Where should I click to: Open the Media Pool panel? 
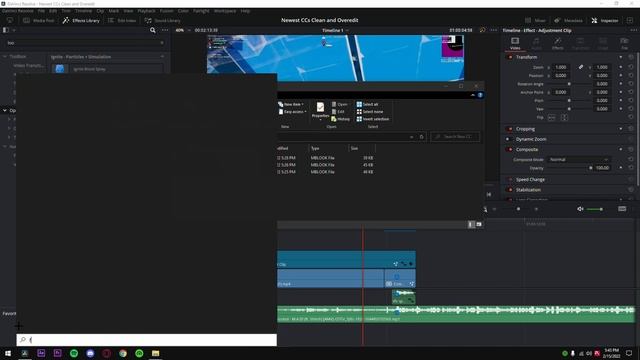pos(38,20)
